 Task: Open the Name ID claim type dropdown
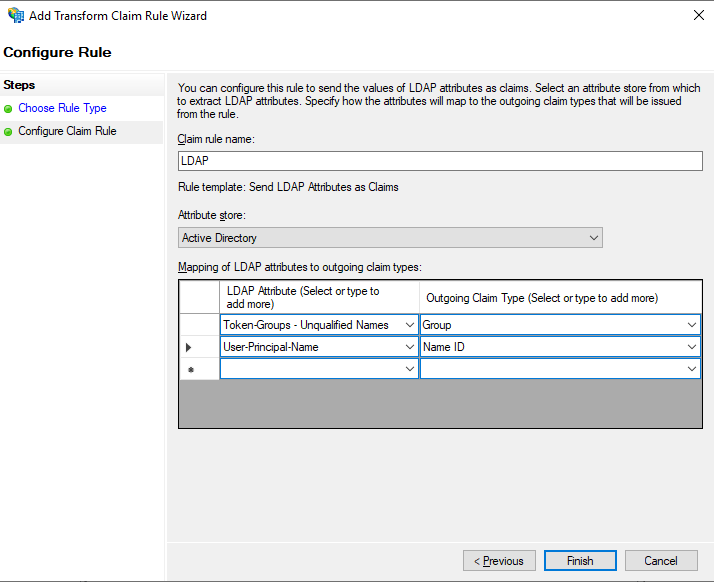692,347
